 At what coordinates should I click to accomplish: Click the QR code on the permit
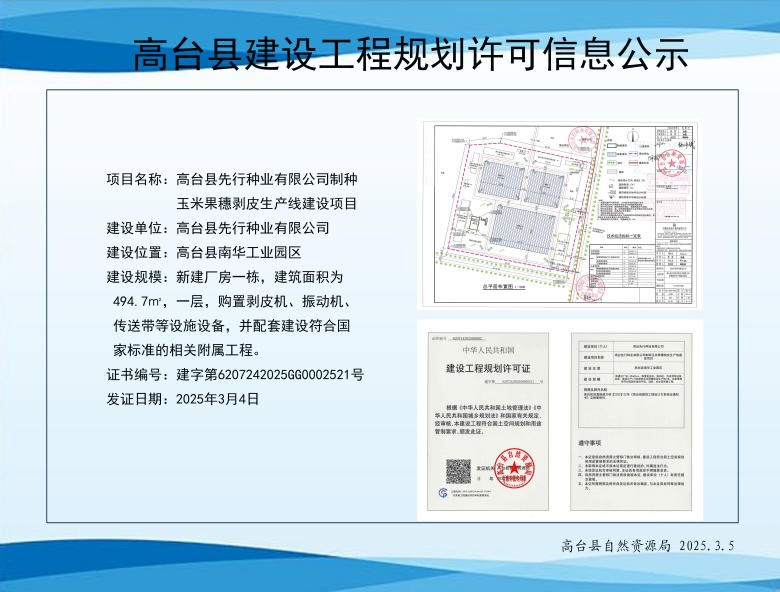pos(458,472)
